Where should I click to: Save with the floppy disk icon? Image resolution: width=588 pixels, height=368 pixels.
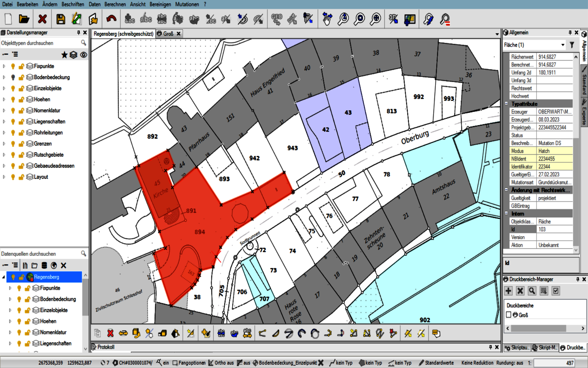[61, 19]
